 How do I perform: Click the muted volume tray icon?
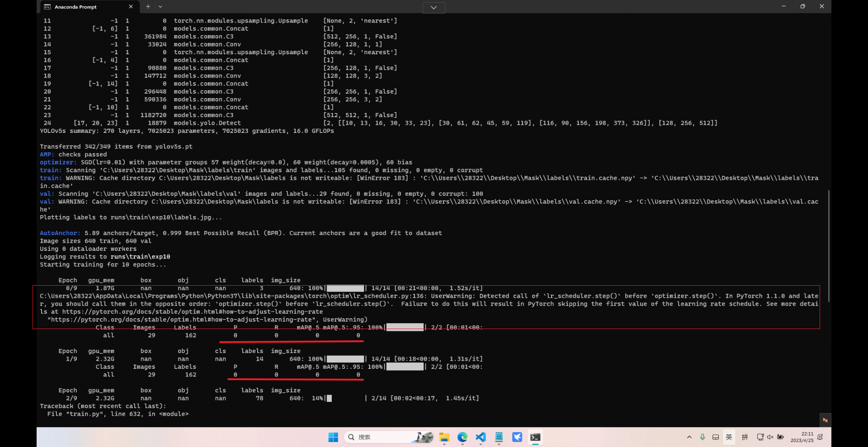[770, 437]
